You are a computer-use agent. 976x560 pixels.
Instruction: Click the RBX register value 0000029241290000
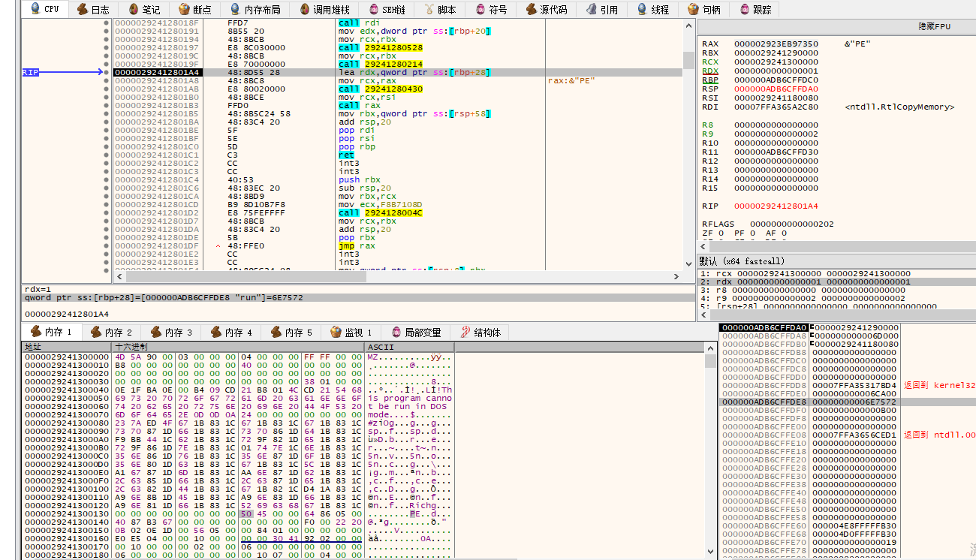click(776, 53)
